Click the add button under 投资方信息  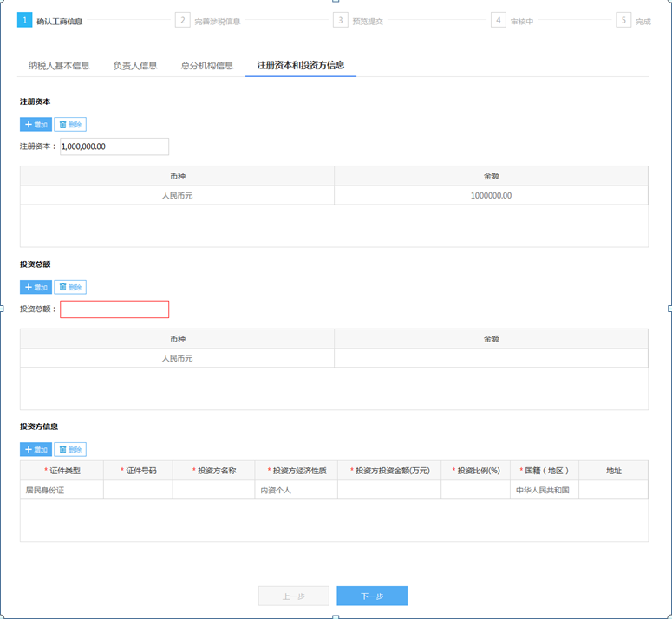[x=36, y=450]
